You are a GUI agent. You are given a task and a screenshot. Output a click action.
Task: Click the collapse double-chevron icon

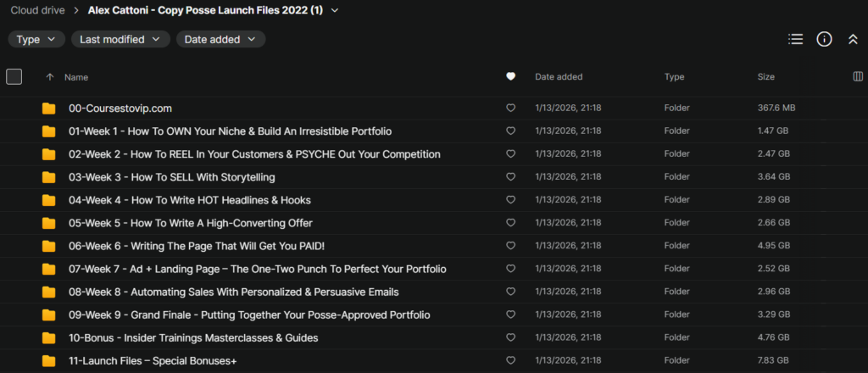tap(853, 39)
